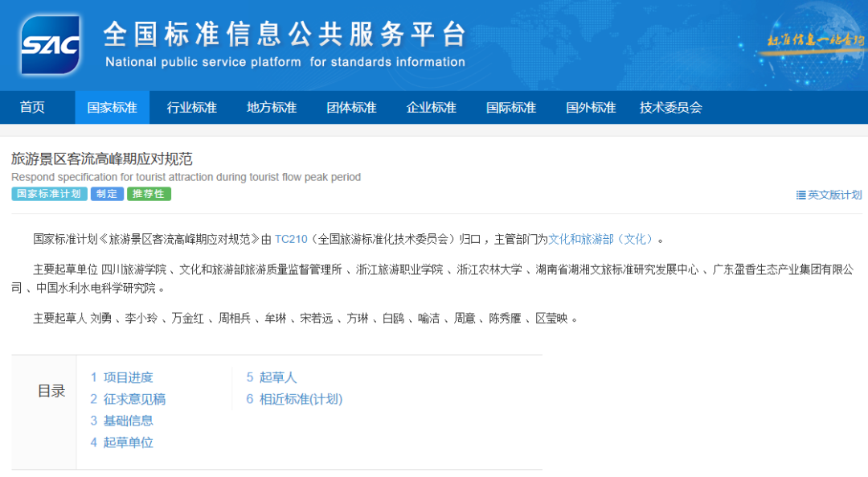
Task: Click the drafter name 刘勇
Action: click(101, 319)
